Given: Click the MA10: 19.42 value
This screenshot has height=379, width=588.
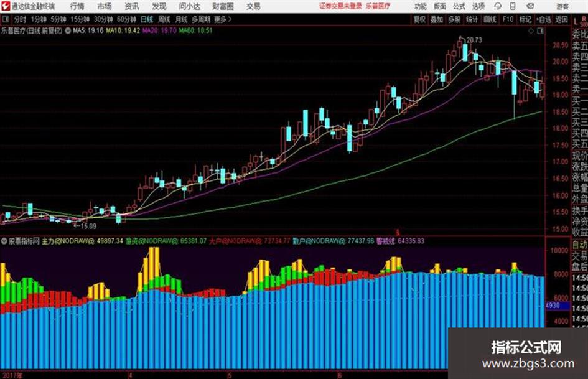Looking at the screenshot, I should coord(123,30).
